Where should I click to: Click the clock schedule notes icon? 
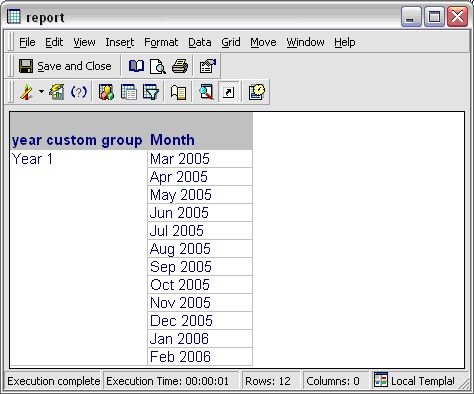[257, 92]
